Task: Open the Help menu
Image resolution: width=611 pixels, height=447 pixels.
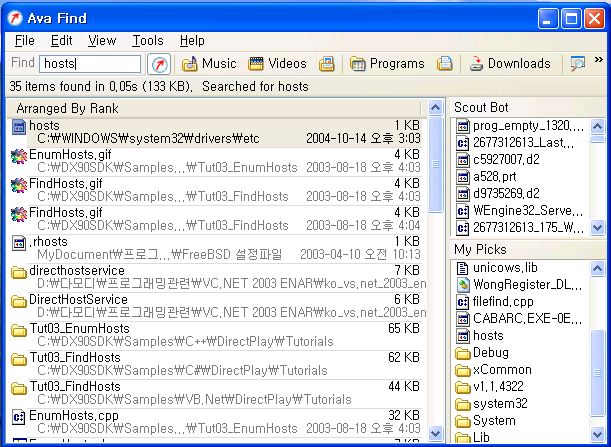Action: point(192,41)
